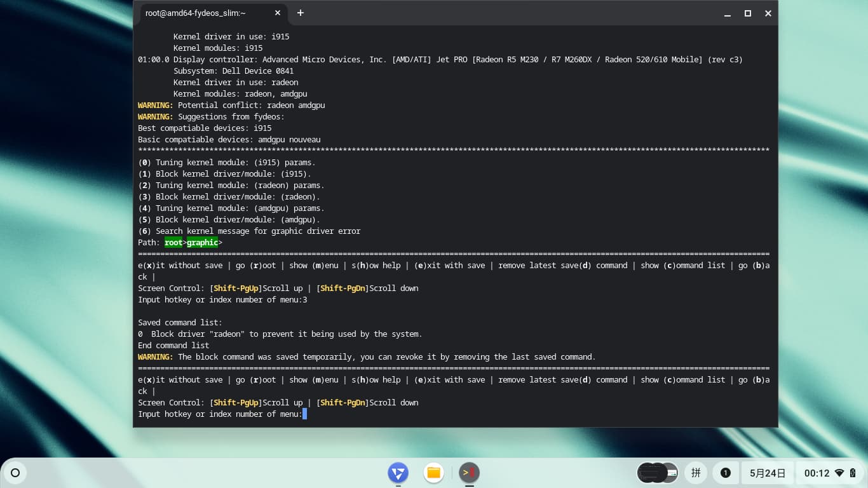This screenshot has width=868, height=488.
Task: Click menu line '(3) Block kernel driver/module: (radeon).'
Action: point(229,197)
